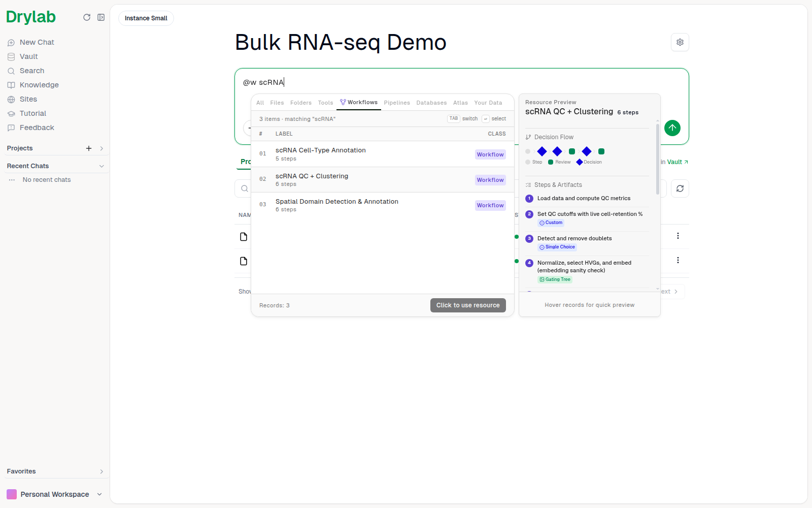Switch to the Your Data tab
The height and width of the screenshot is (508, 812).
coord(488,103)
